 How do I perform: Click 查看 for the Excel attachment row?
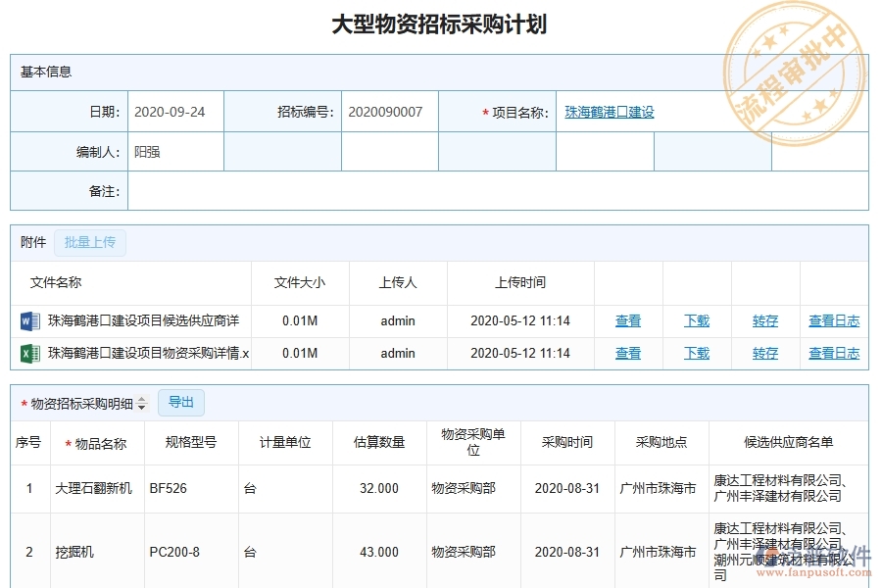click(x=628, y=353)
